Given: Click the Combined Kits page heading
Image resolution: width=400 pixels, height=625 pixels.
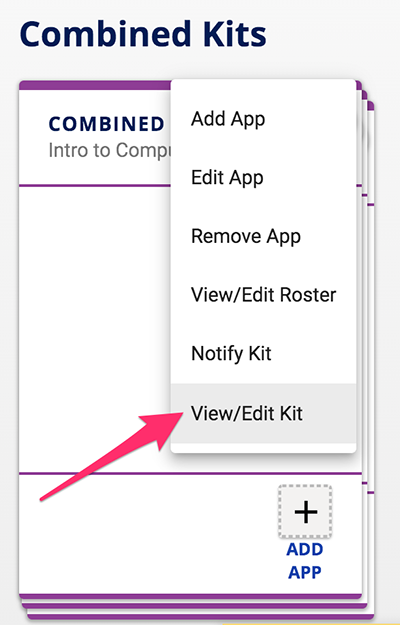Looking at the screenshot, I should (143, 34).
